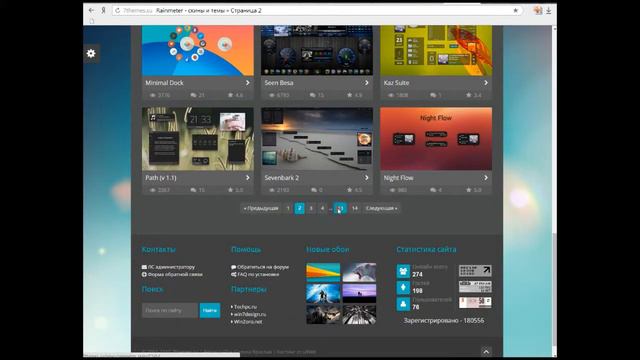Open the white wolf wallpaper thumbnail
This screenshot has height=360, width=640.
359,272
